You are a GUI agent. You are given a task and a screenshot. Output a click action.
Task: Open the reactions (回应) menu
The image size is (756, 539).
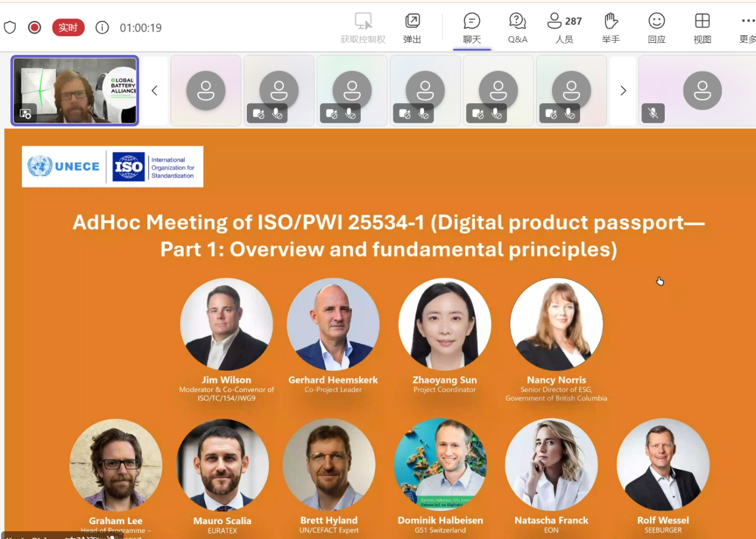(x=656, y=28)
